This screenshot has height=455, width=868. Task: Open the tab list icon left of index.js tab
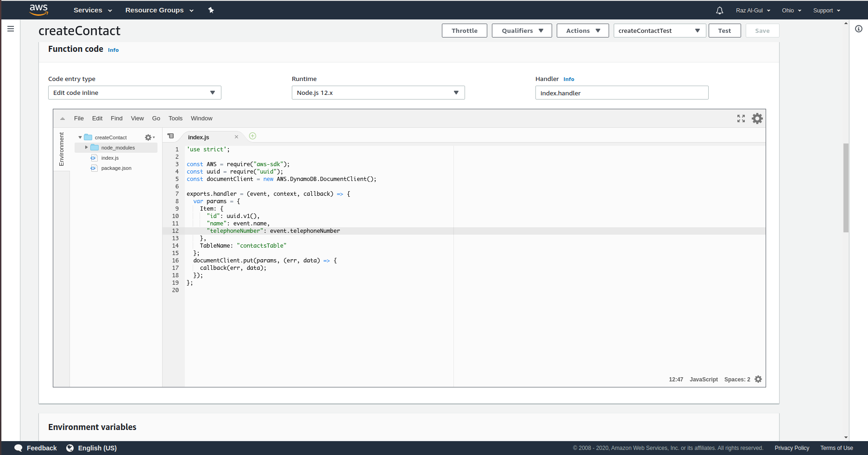coord(171,136)
